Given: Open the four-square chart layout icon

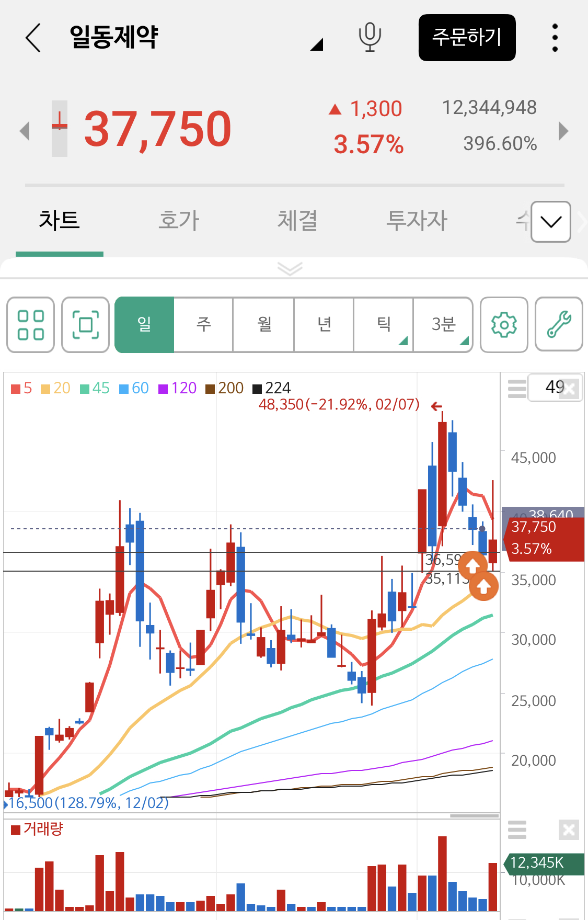Looking at the screenshot, I should (30, 325).
